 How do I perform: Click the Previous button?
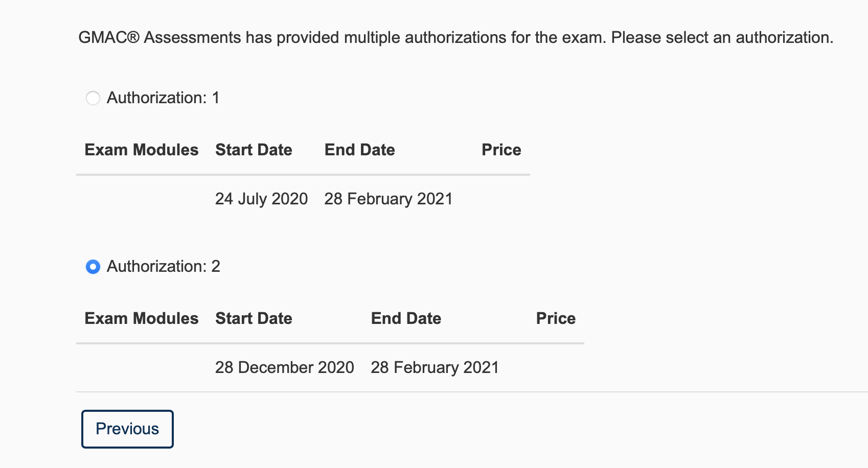(x=127, y=429)
